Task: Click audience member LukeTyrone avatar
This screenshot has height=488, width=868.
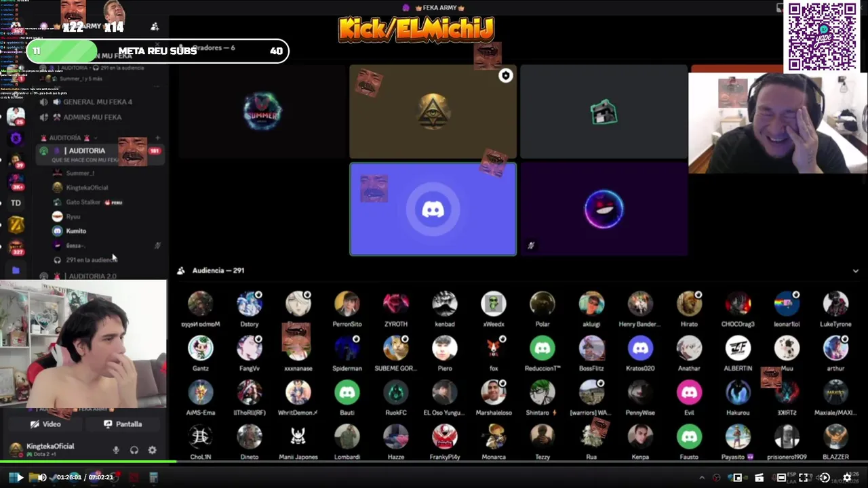Action: (835, 304)
